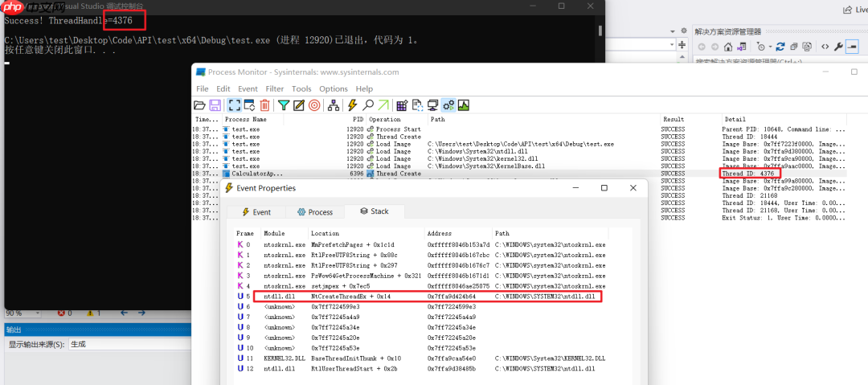
Task: Open the Edit menu in Process Monitor
Action: point(223,88)
